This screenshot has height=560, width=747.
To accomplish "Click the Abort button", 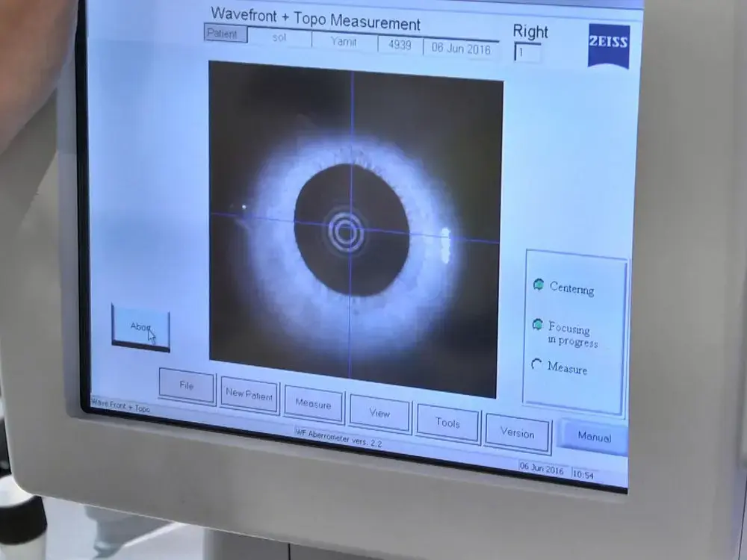I will click(140, 328).
